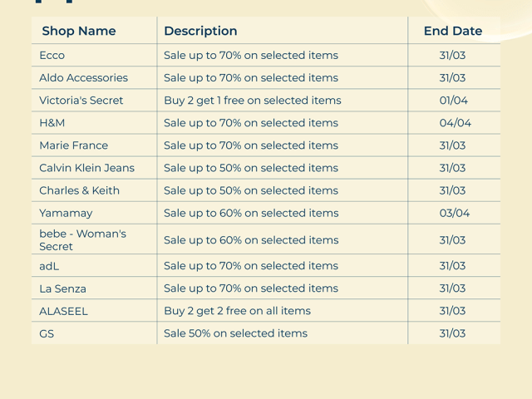This screenshot has width=532, height=399.
Task: Click the adL shop name
Action: (x=49, y=266)
